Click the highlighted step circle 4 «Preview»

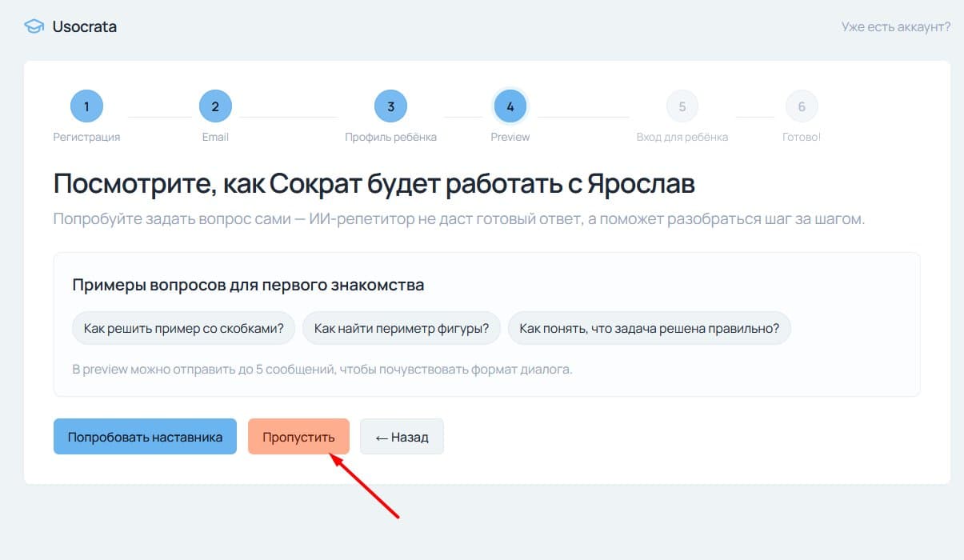[510, 106]
